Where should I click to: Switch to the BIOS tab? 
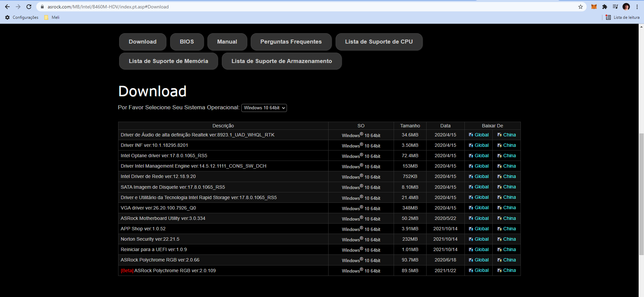click(187, 42)
